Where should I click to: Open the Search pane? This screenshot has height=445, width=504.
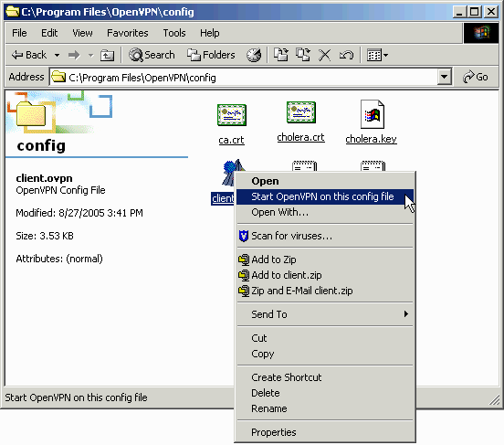152,55
